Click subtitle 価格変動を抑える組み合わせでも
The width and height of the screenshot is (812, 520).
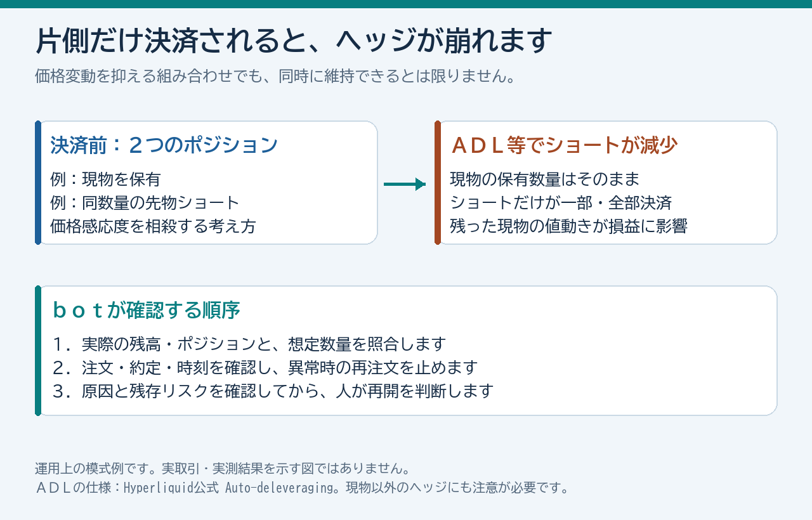point(274,77)
